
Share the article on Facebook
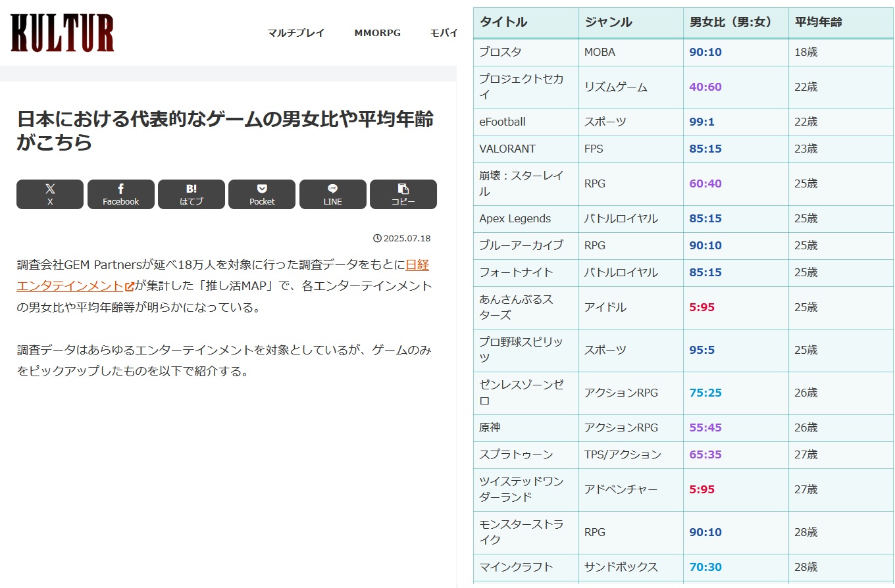(x=121, y=195)
